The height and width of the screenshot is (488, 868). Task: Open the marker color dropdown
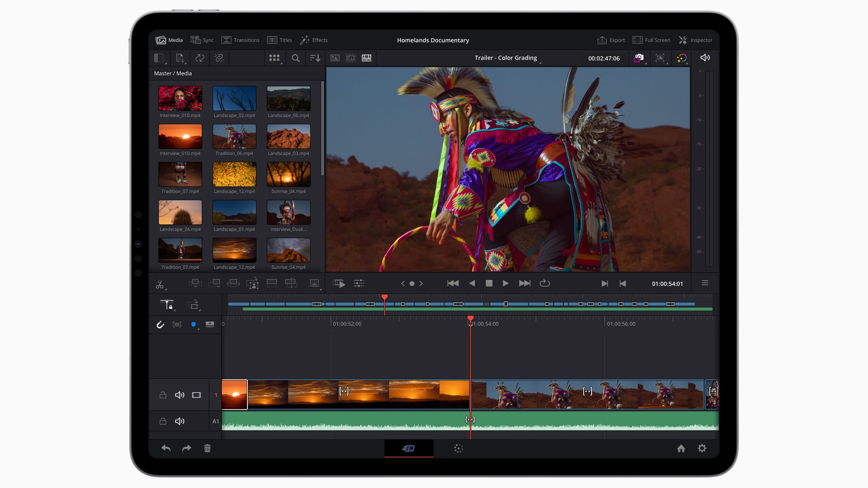coord(194,325)
